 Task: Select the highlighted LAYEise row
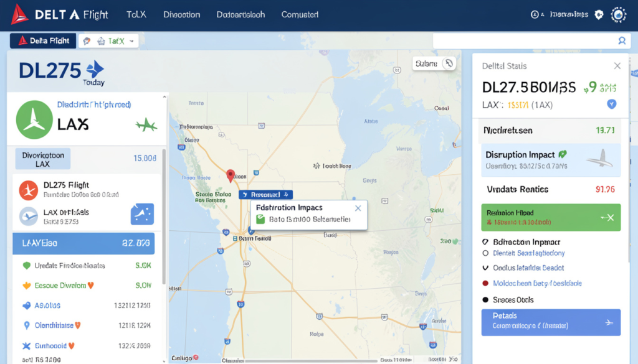83,243
